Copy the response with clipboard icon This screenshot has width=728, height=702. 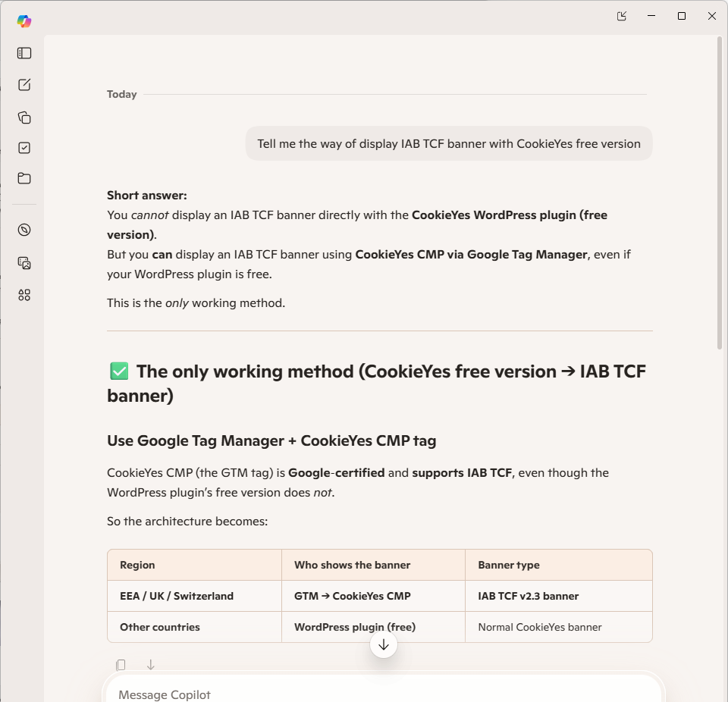tap(121, 665)
